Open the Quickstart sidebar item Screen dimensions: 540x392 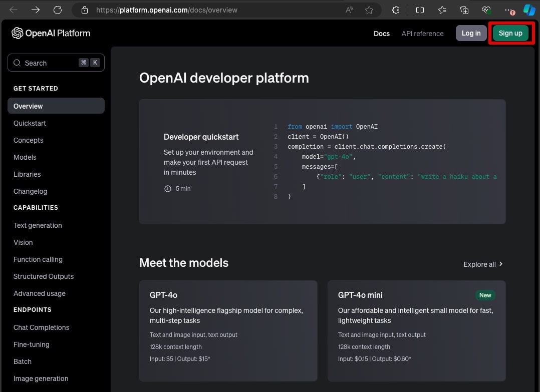coord(30,123)
